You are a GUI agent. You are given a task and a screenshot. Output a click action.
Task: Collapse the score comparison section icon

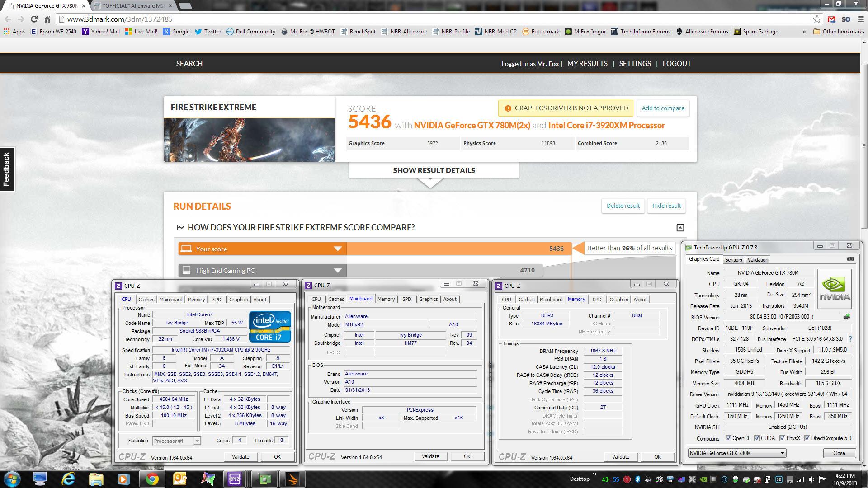tap(680, 228)
